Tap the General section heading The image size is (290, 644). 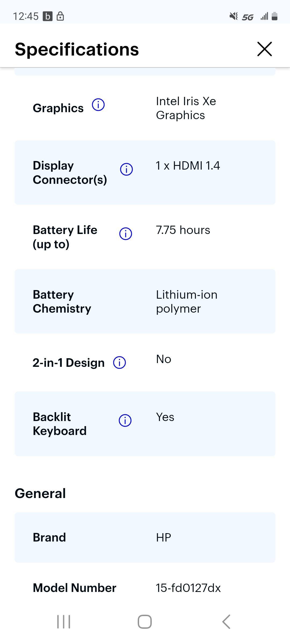pos(40,493)
